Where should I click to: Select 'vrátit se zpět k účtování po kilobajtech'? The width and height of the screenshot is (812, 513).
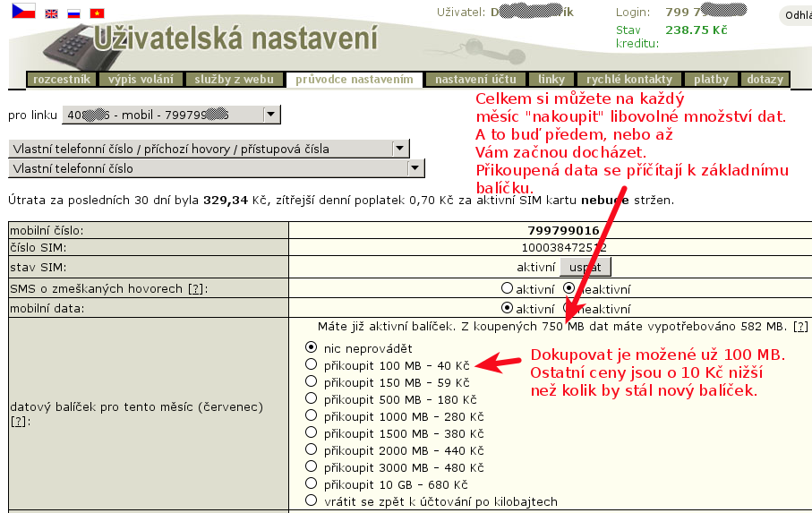coord(312,501)
